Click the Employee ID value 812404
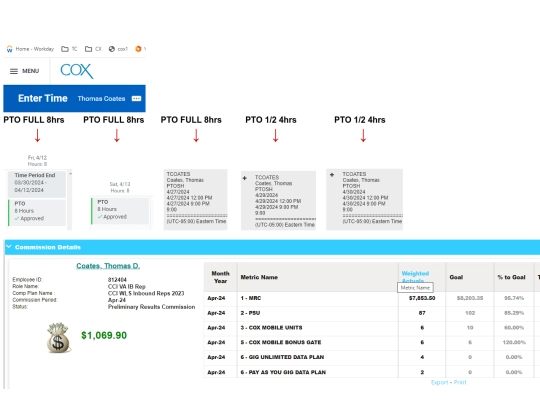The height and width of the screenshot is (405, 540). [117, 280]
